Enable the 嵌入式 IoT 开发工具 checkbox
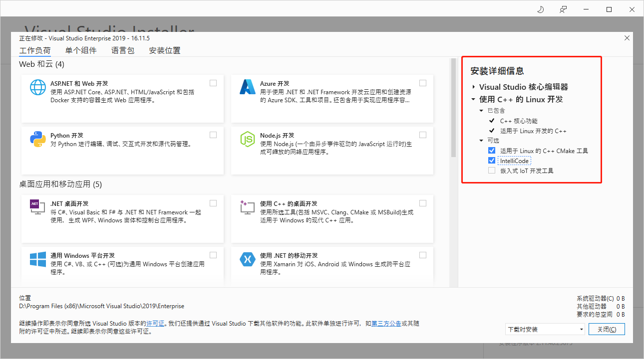This screenshot has width=644, height=359. click(492, 170)
